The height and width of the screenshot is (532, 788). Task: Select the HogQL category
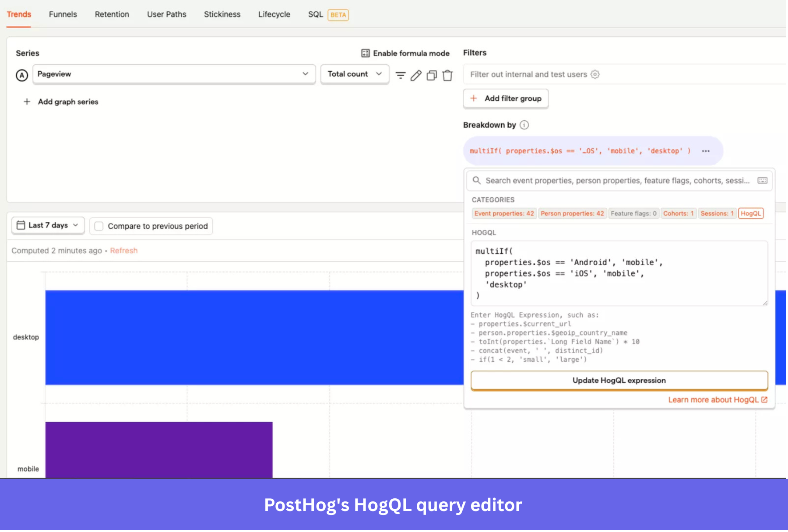tap(751, 213)
